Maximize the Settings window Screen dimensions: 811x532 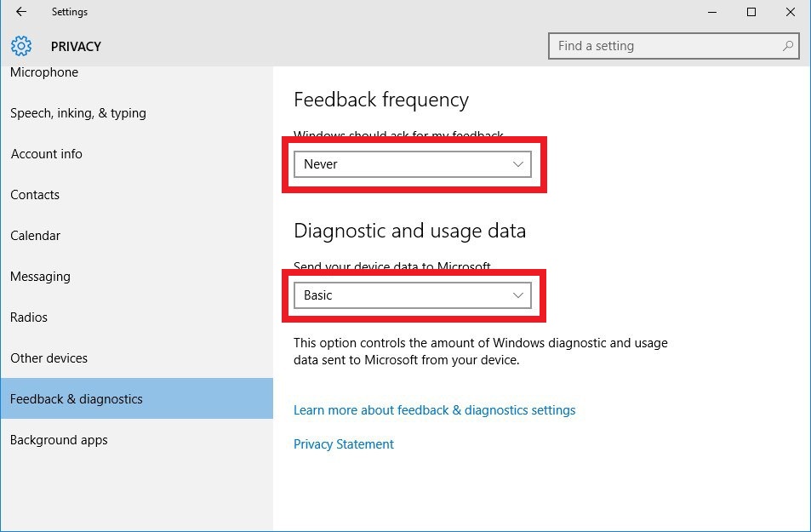(751, 12)
